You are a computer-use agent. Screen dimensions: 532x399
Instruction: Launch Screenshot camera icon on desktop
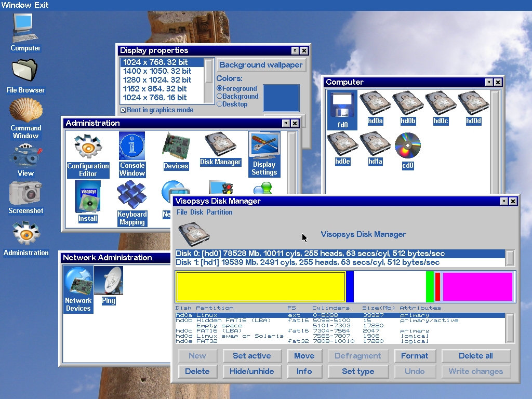tap(25, 197)
